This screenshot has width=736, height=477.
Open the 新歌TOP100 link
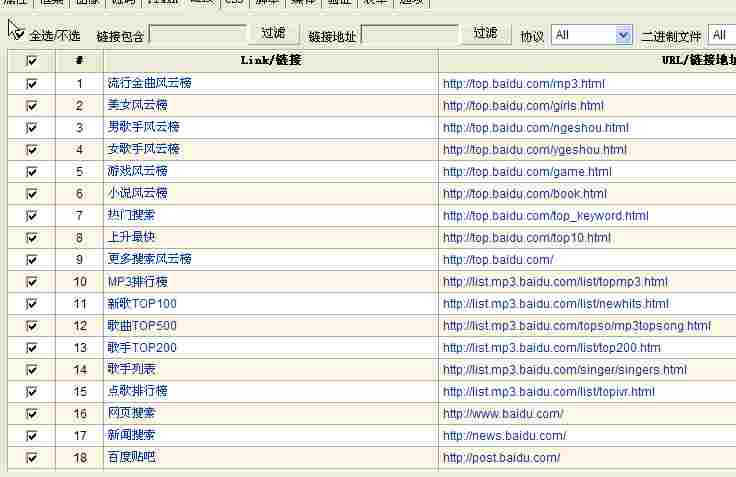pyautogui.click(x=142, y=304)
